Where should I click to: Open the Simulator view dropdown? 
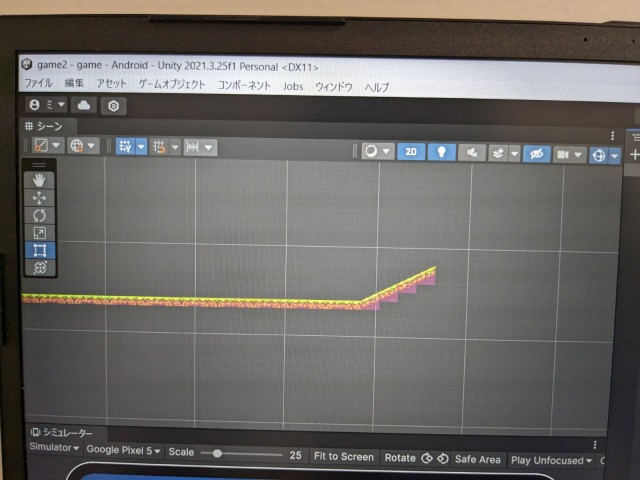pyautogui.click(x=54, y=449)
